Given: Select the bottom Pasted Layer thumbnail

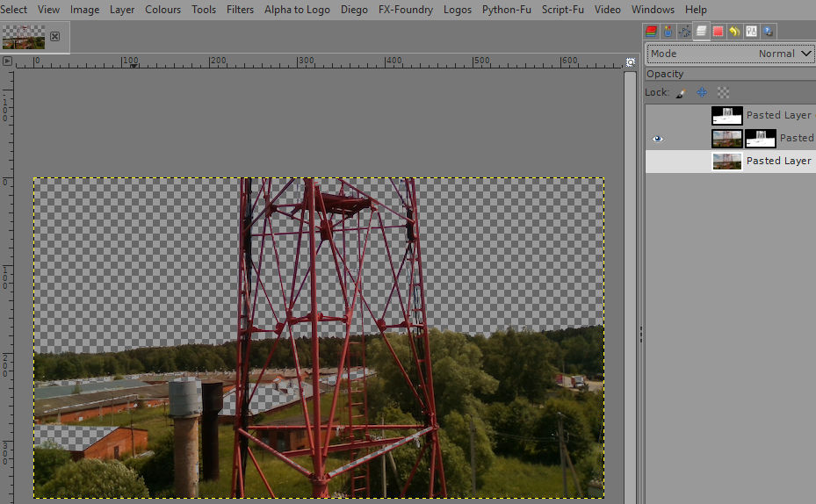Looking at the screenshot, I should pyautogui.click(x=726, y=162).
